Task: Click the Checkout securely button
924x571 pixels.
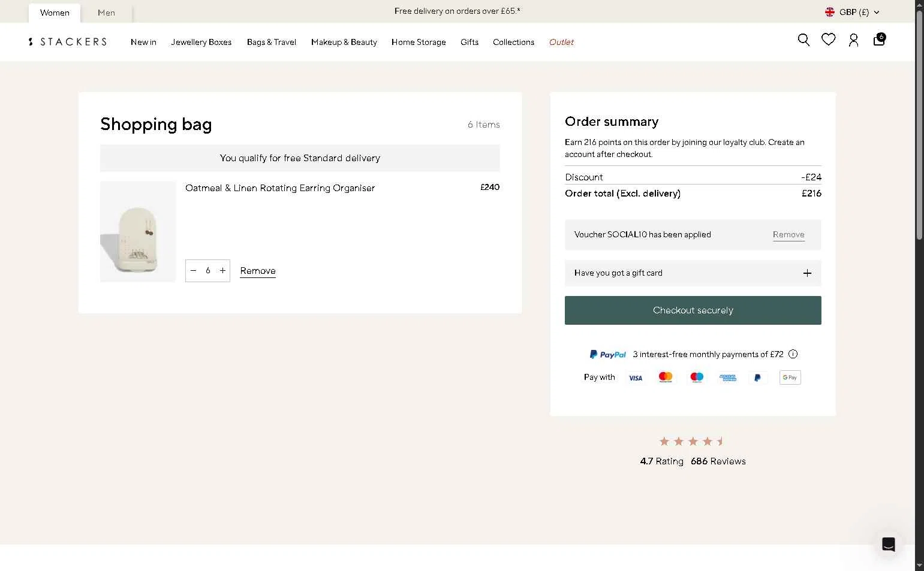Action: pos(693,310)
